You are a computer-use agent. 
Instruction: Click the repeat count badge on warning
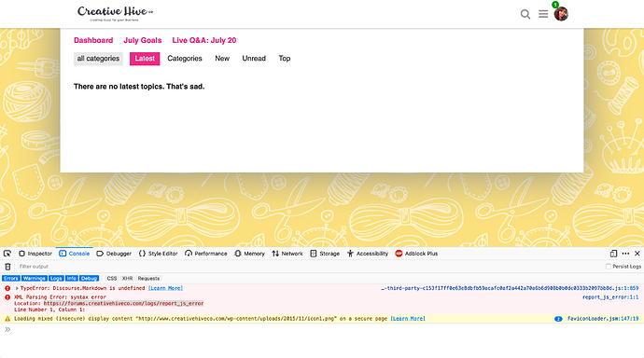coord(558,319)
